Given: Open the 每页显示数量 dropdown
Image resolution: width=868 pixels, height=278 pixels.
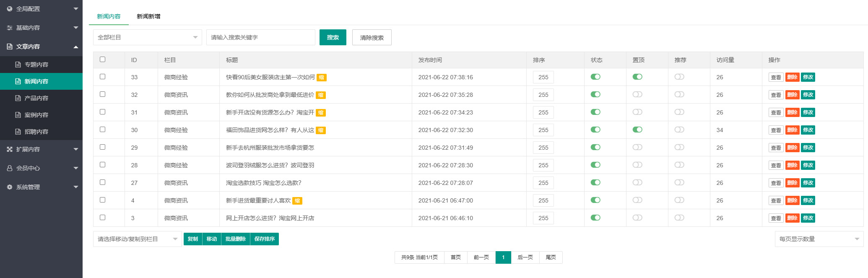Looking at the screenshot, I should click(x=819, y=239).
